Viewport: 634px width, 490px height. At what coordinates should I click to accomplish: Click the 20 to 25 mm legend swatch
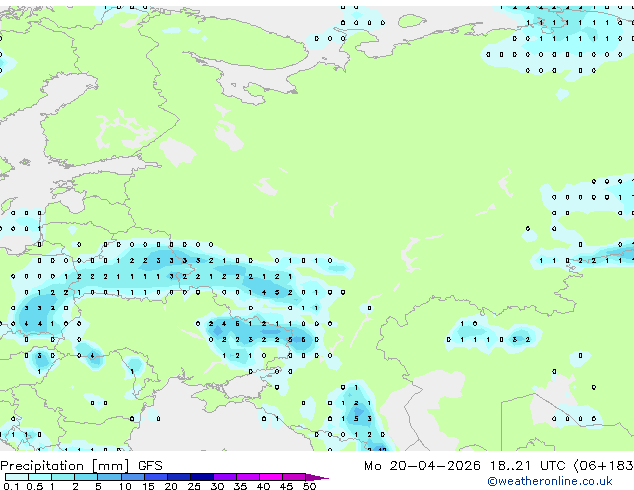click(179, 477)
